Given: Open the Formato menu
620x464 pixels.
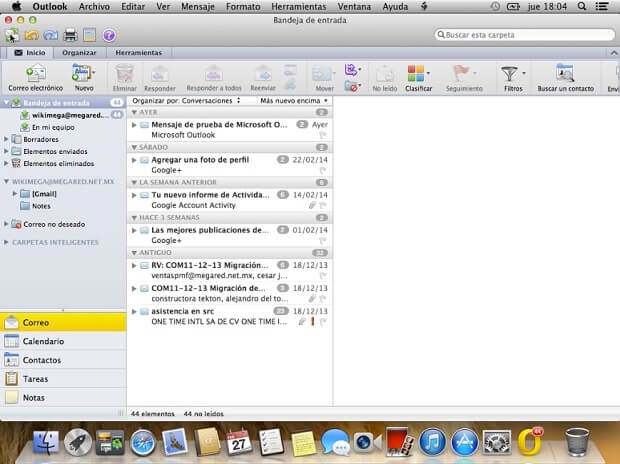Looking at the screenshot, I should point(243,7).
